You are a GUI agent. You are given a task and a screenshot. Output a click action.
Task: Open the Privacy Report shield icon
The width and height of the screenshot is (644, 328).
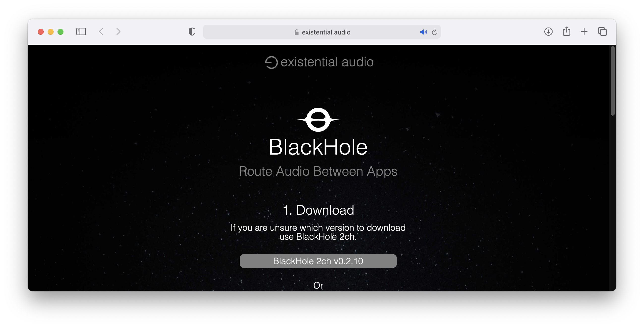point(192,32)
